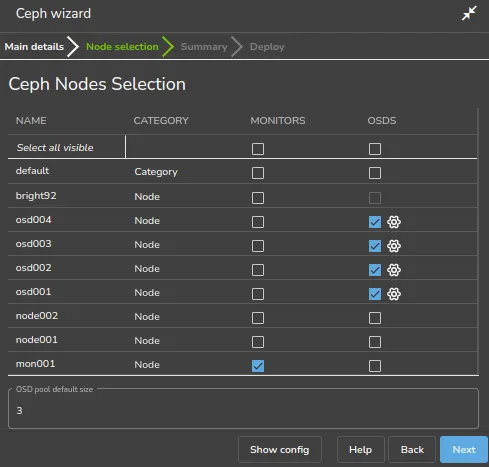Check Select all visible OSDs box

tap(375, 149)
